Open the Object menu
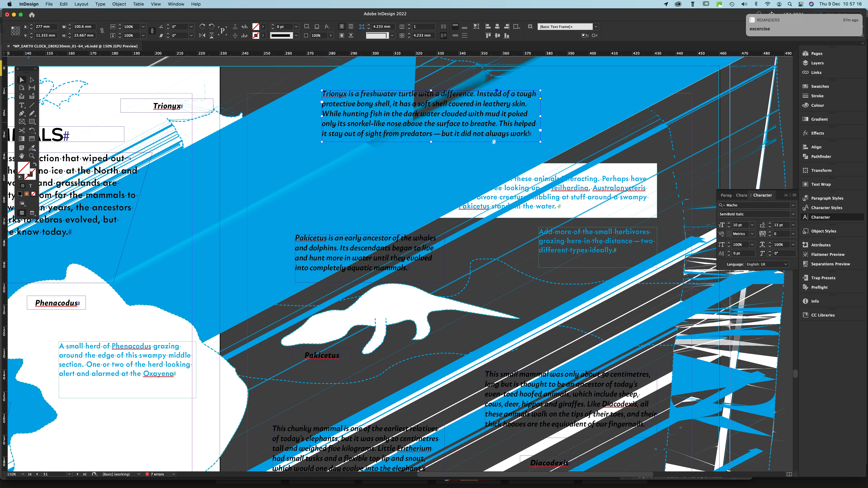The width and height of the screenshot is (868, 488). [119, 4]
